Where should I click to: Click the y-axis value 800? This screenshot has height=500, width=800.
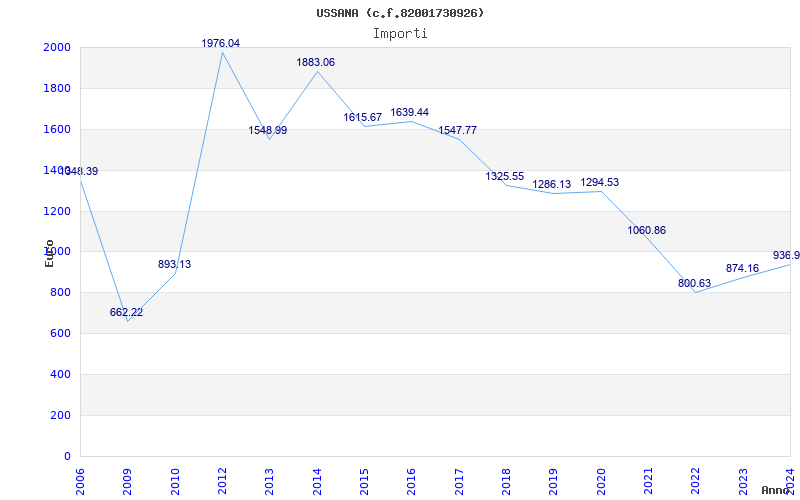coord(61,292)
